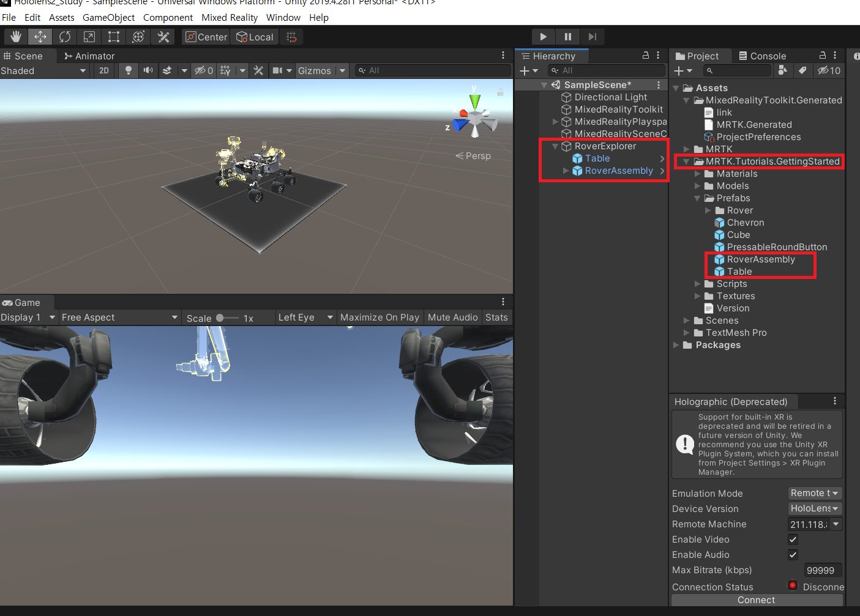Uncheck Enable Audio checkbox
The width and height of the screenshot is (860, 616).
793,555
